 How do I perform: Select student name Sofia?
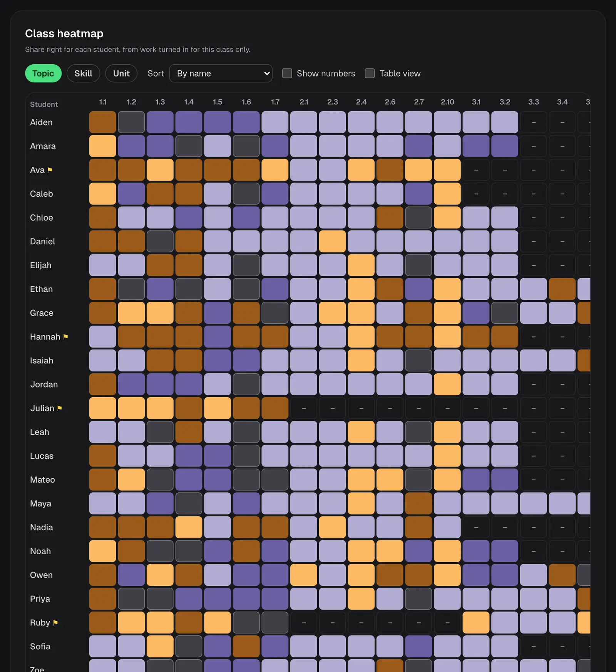(x=40, y=646)
